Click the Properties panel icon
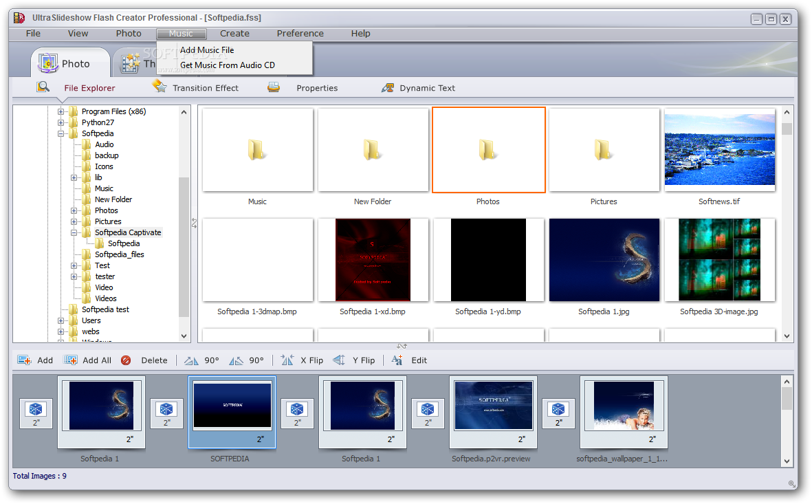This screenshot has height=504, width=812. (x=274, y=87)
